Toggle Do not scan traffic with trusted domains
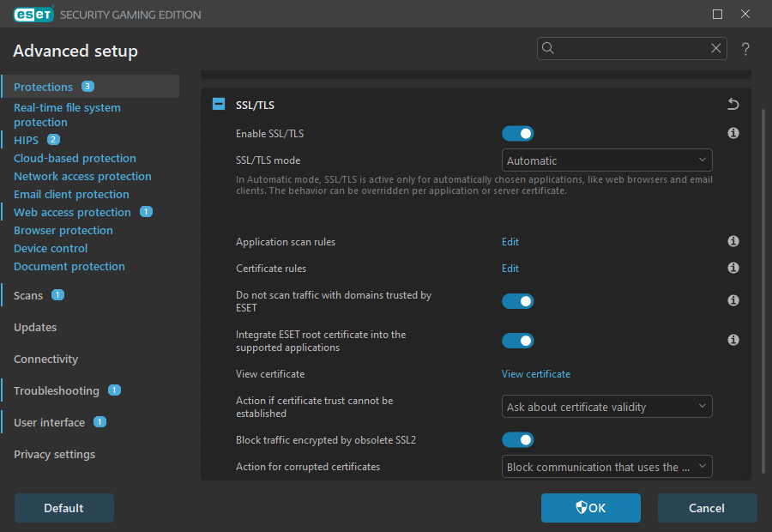The width and height of the screenshot is (772, 532). [517, 301]
